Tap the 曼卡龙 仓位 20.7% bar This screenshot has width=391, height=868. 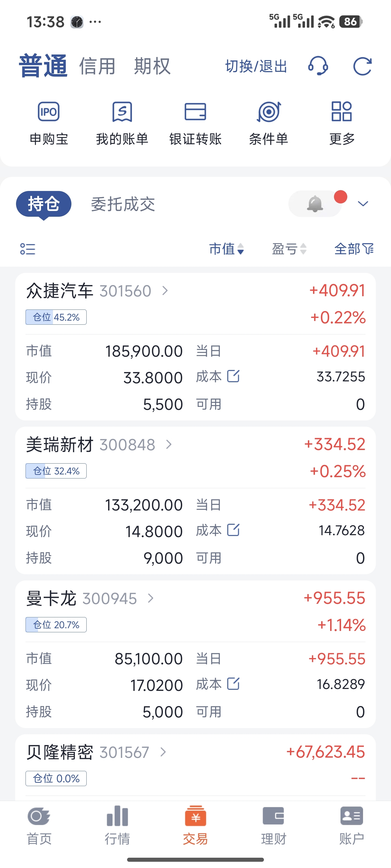pos(56,625)
